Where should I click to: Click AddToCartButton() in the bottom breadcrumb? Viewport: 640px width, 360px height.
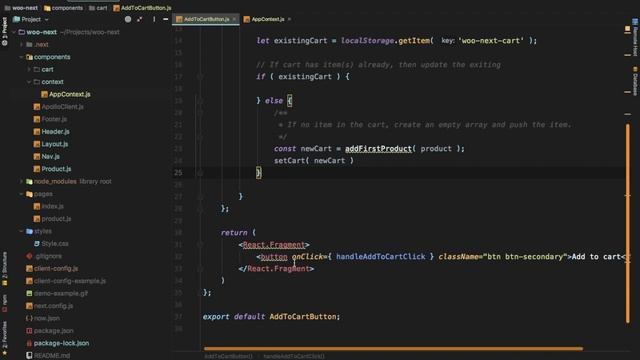click(229, 356)
